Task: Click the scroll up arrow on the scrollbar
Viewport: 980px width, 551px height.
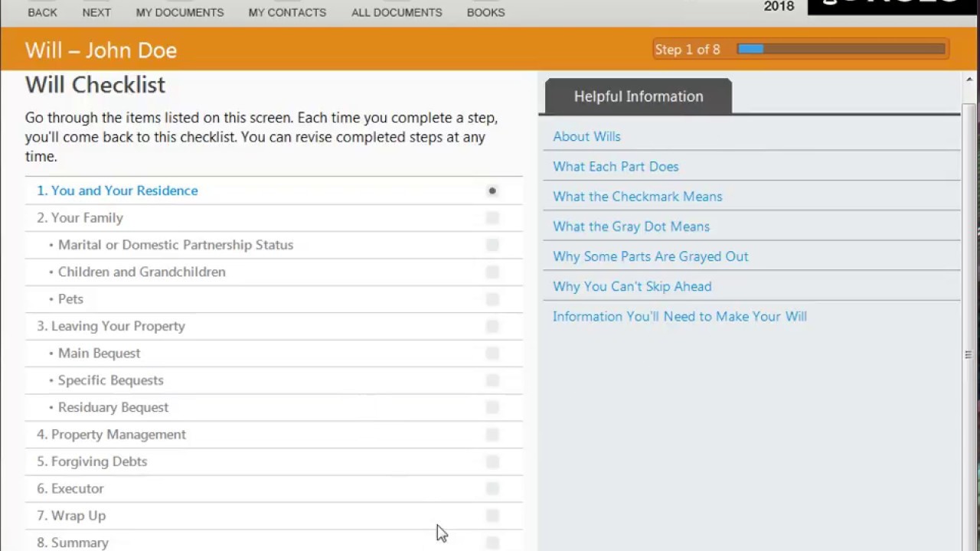Action: [969, 80]
